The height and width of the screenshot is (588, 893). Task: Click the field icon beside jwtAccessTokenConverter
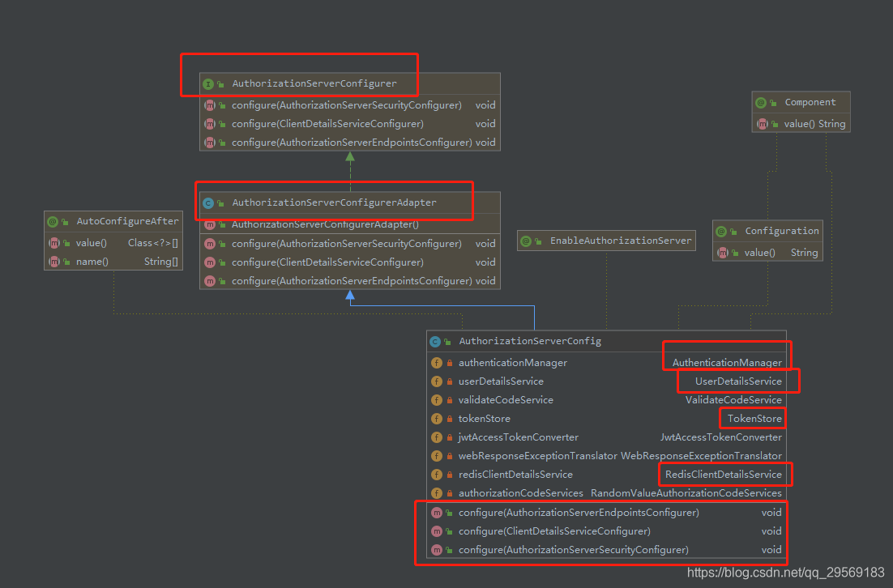coord(438,437)
